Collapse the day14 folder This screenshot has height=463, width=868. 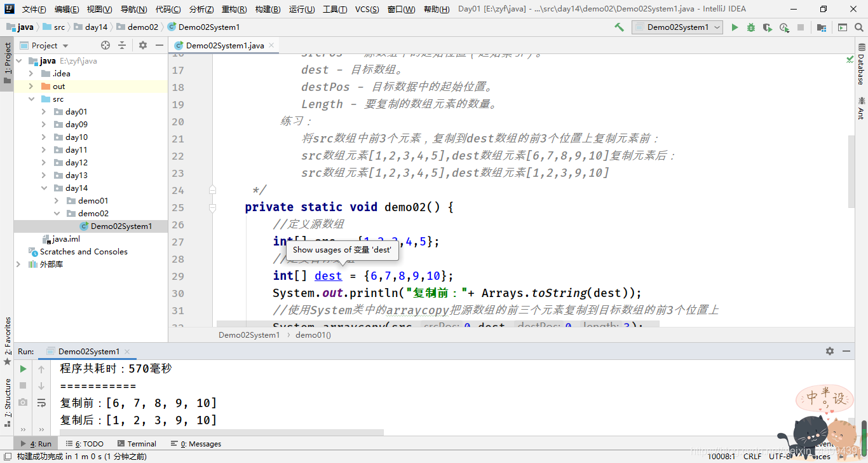coord(44,188)
